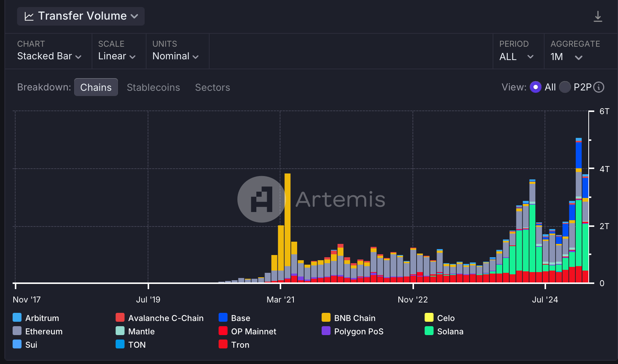Open the Stacked Bar chart type dropdown
Screen dimensions: 618x364
pos(49,56)
